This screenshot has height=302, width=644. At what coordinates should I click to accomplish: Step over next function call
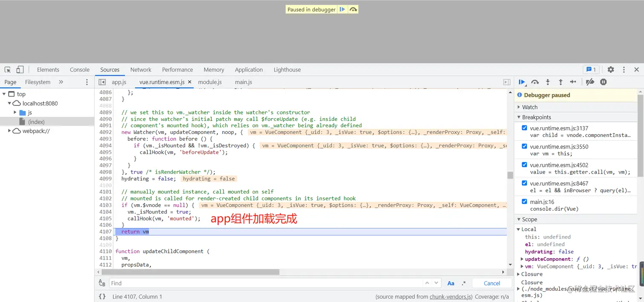[535, 82]
